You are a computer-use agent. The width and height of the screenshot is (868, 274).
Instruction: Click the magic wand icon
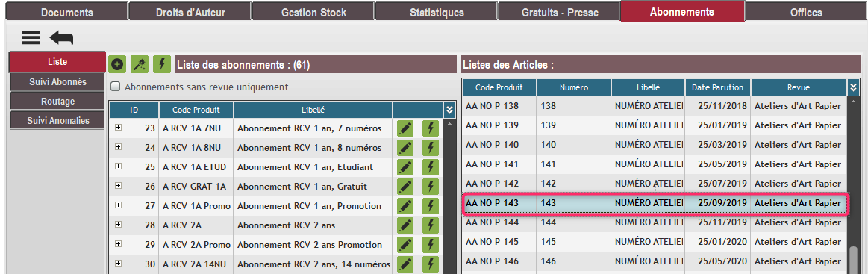coord(139,64)
